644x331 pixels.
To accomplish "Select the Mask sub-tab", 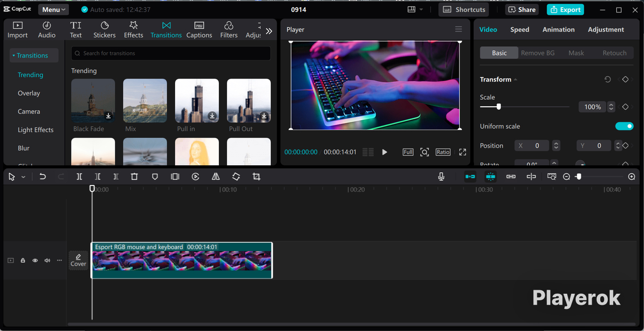I will [576, 53].
